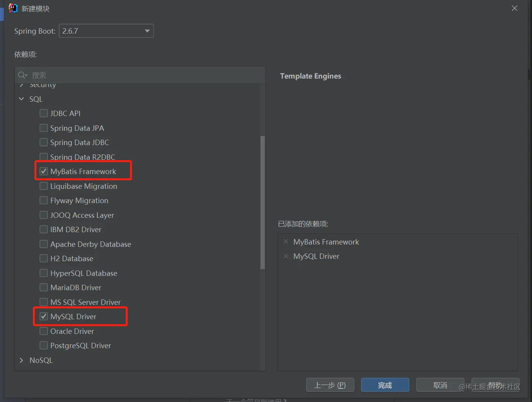
Task: Click the 帮助 (Help) button
Action: 495,385
